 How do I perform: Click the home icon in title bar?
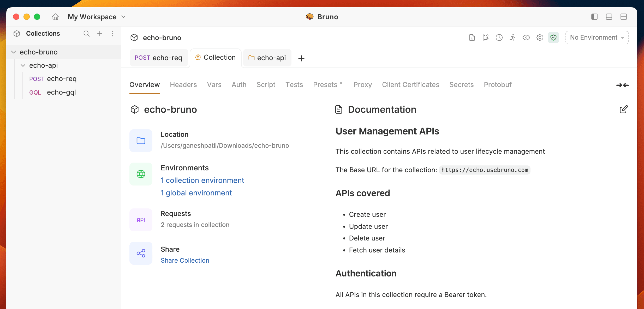(x=55, y=17)
